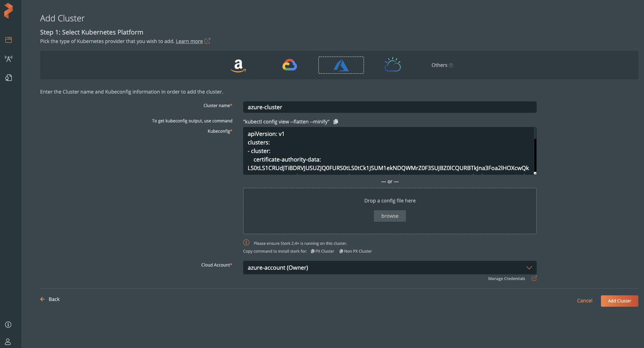This screenshot has width=644, height=348.
Task: Expand the Cloud Account dropdown
Action: [529, 268]
